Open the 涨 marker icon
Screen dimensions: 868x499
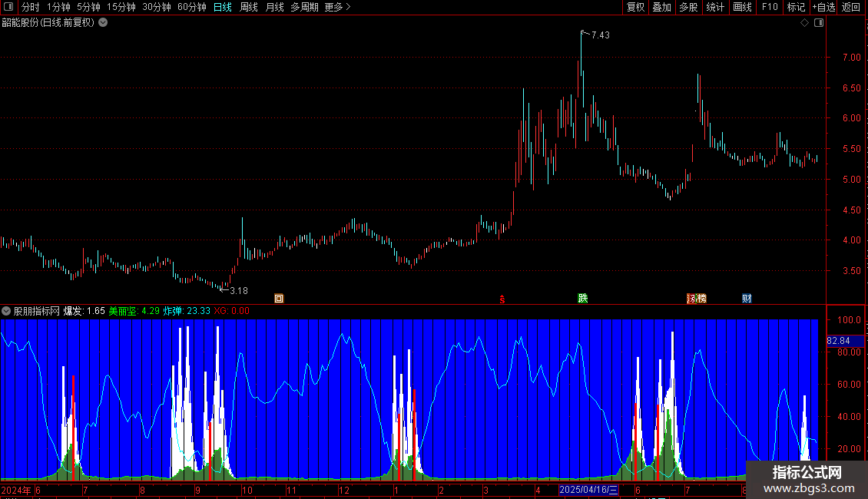click(x=691, y=299)
